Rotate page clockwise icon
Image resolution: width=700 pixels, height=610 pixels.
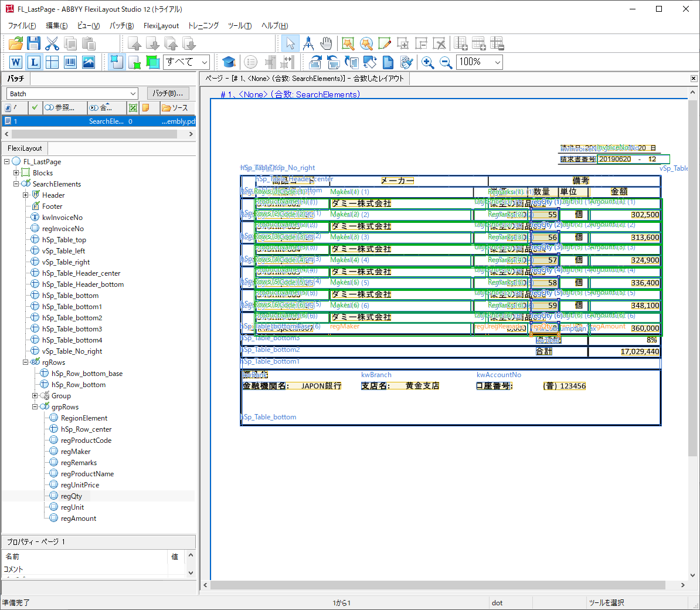coord(315,62)
